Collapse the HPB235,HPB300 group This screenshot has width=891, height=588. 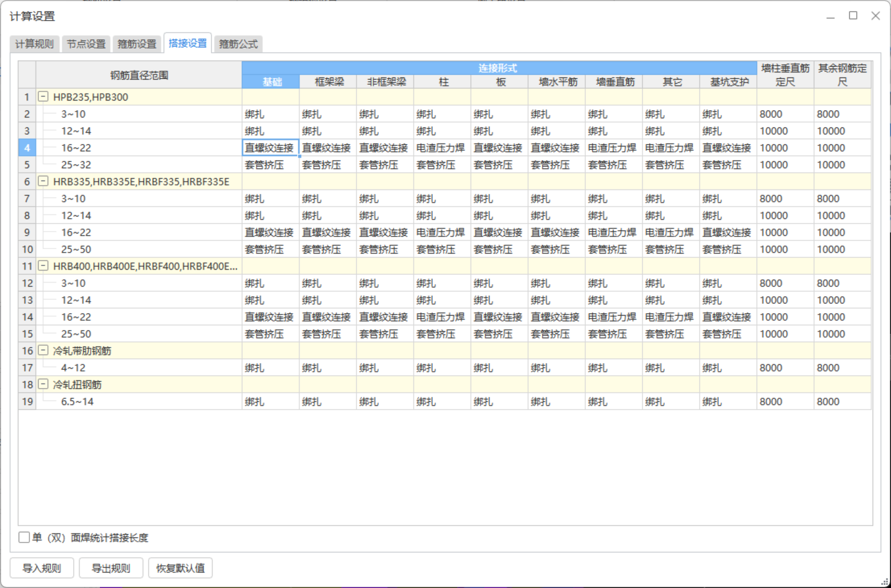point(44,97)
